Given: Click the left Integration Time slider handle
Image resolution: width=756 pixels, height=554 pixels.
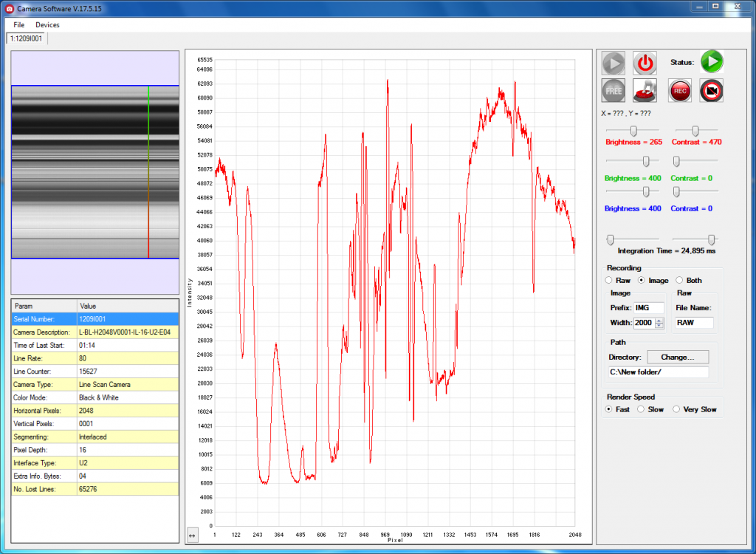Looking at the screenshot, I should pos(611,239).
